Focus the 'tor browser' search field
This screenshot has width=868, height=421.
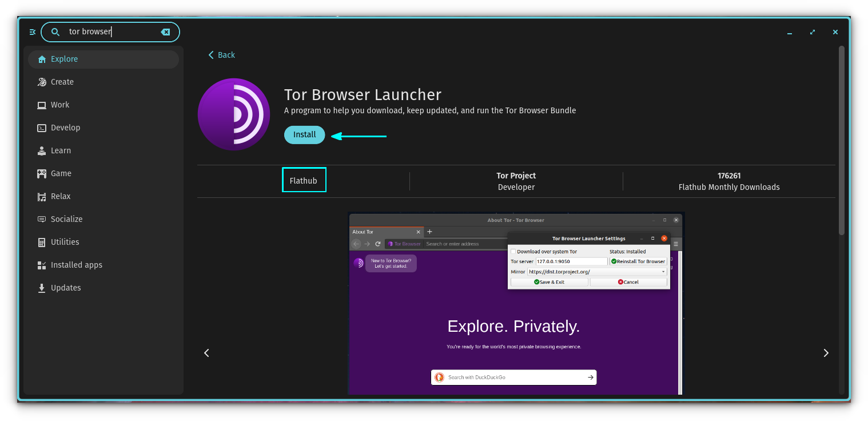click(110, 32)
